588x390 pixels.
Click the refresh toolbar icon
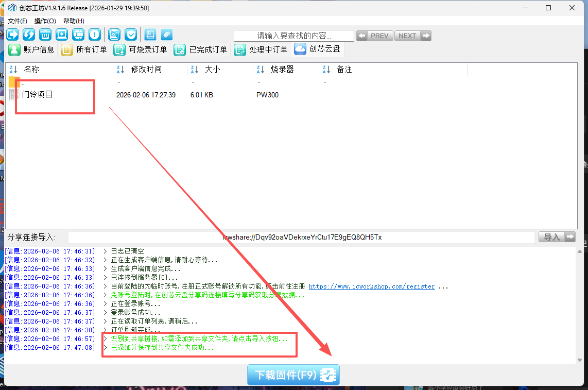(x=29, y=35)
